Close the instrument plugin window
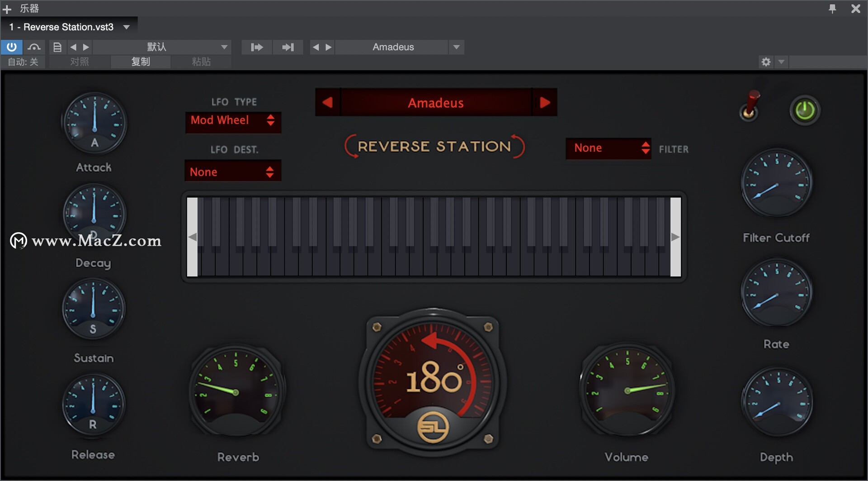The image size is (868, 481). [x=856, y=9]
